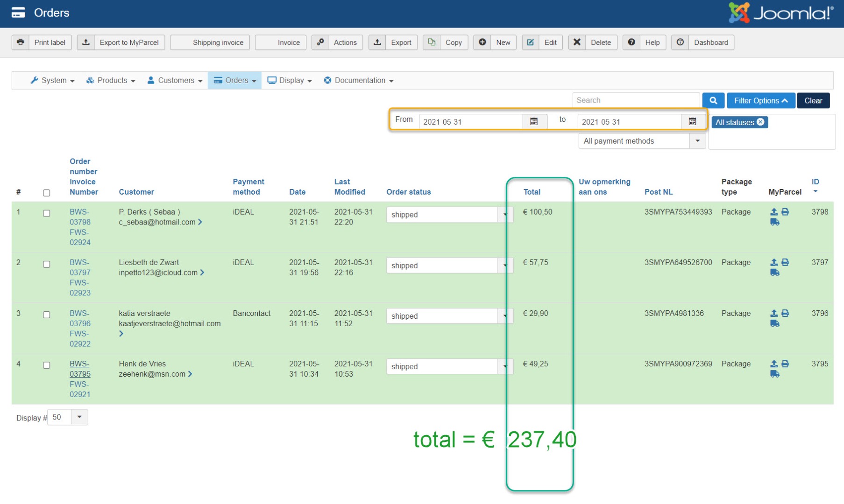The width and height of the screenshot is (844, 504).
Task: Open the To date calendar picker
Action: (692, 122)
